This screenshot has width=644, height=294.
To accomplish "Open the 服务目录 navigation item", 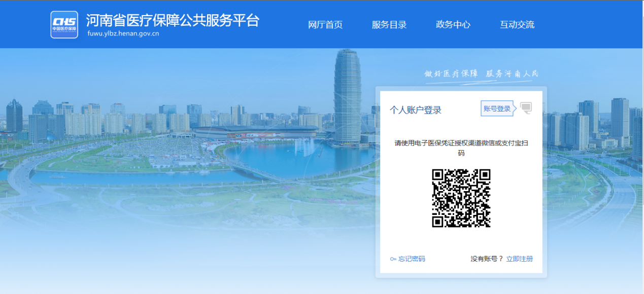I will 389,25.
